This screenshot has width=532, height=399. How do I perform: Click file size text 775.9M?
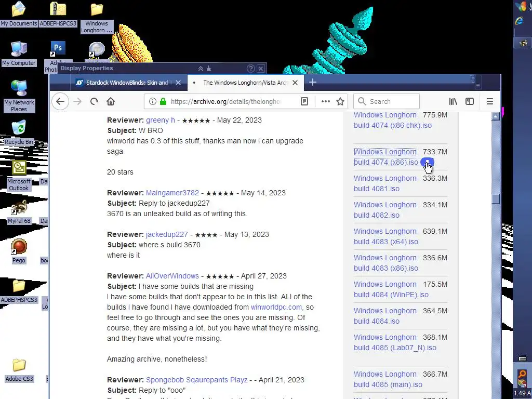tap(435, 115)
